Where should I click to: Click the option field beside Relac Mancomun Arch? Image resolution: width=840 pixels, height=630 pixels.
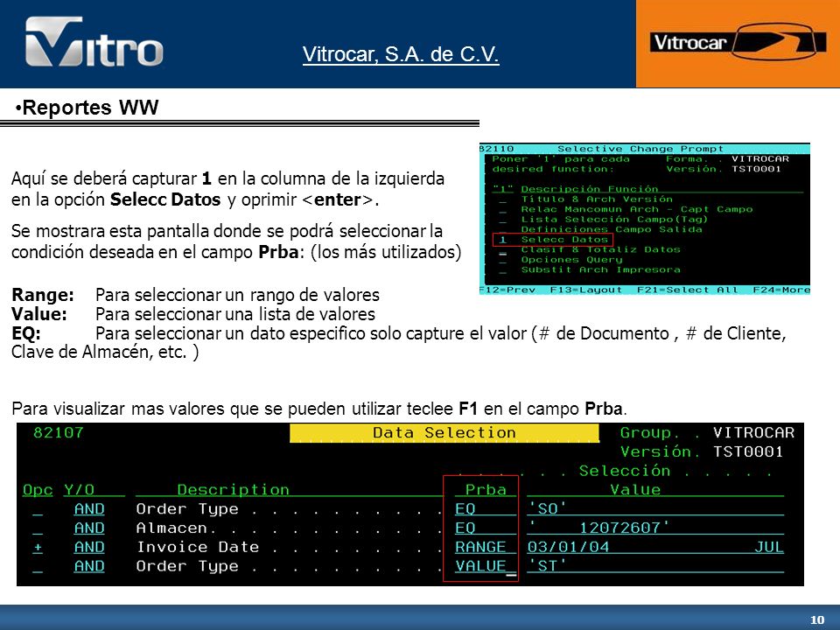(502, 209)
